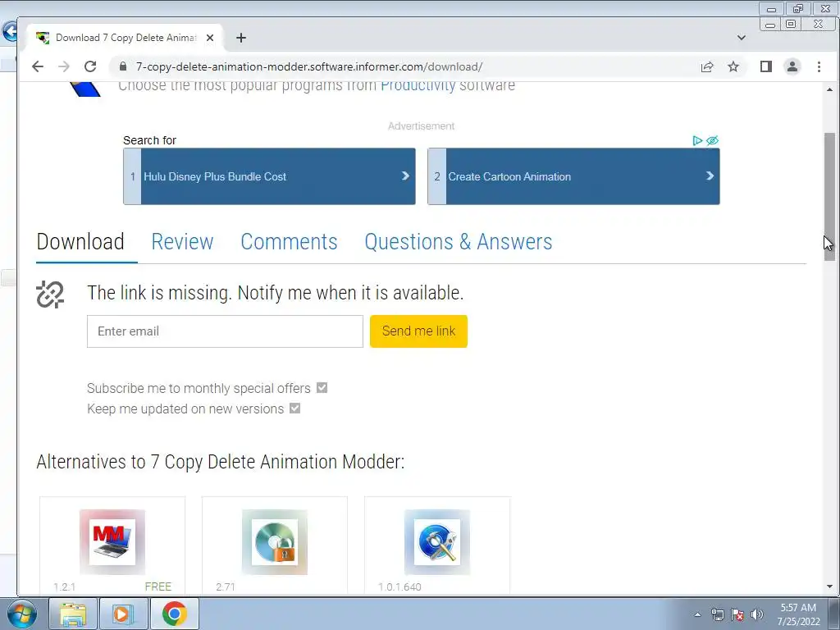Image resolution: width=840 pixels, height=630 pixels.
Task: Open the globe tools alternative app
Action: (x=437, y=542)
